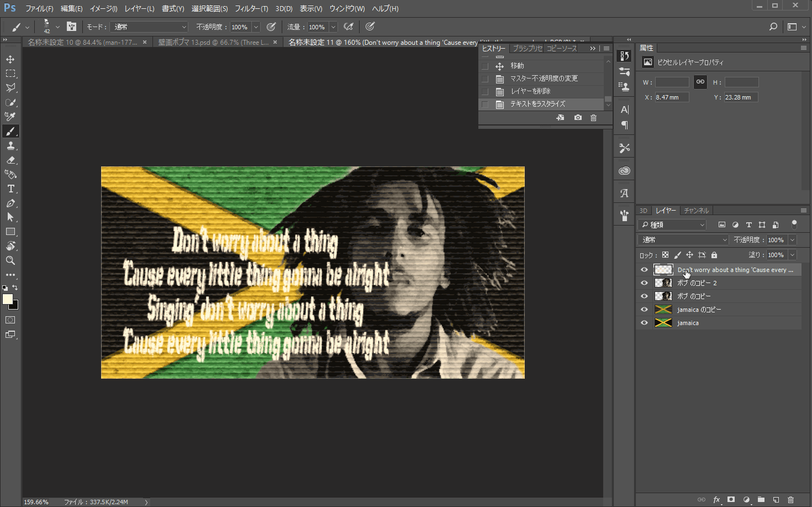The width and height of the screenshot is (812, 507).
Task: Open the Character panel icon
Action: click(x=625, y=109)
